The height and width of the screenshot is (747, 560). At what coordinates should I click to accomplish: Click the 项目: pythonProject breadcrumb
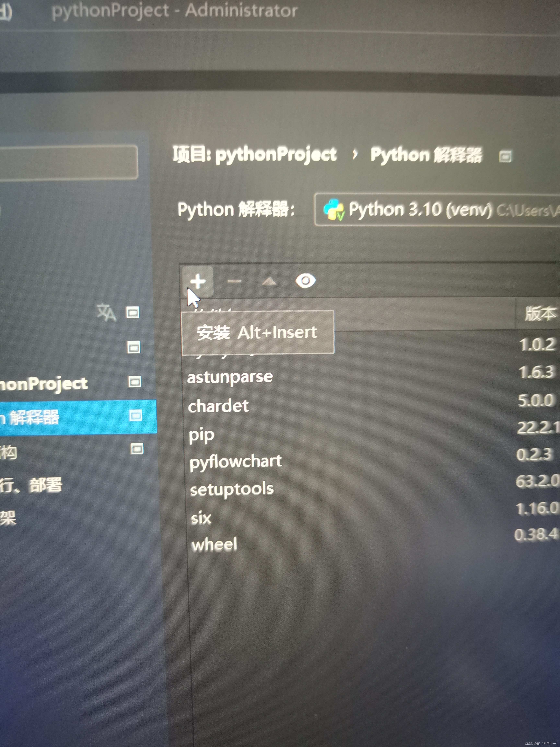point(255,155)
